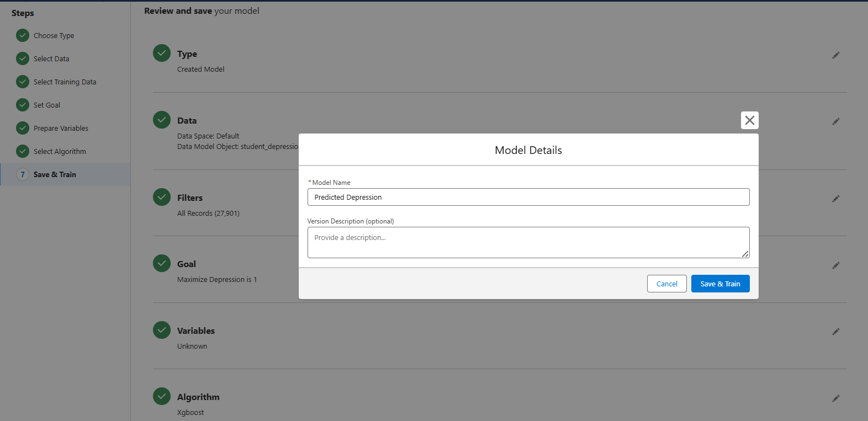Open the Prepare Variables step

[x=61, y=129]
